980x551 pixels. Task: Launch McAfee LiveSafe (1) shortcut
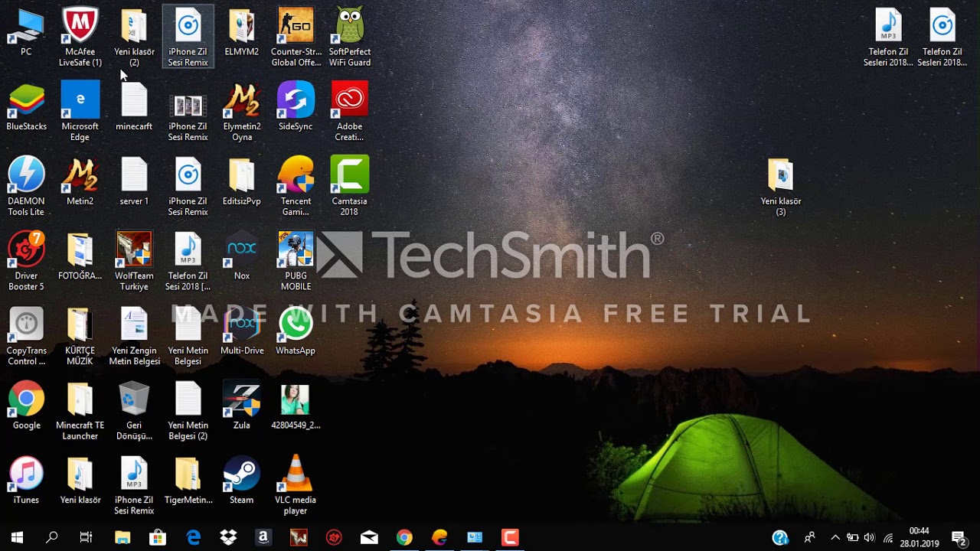click(x=80, y=37)
